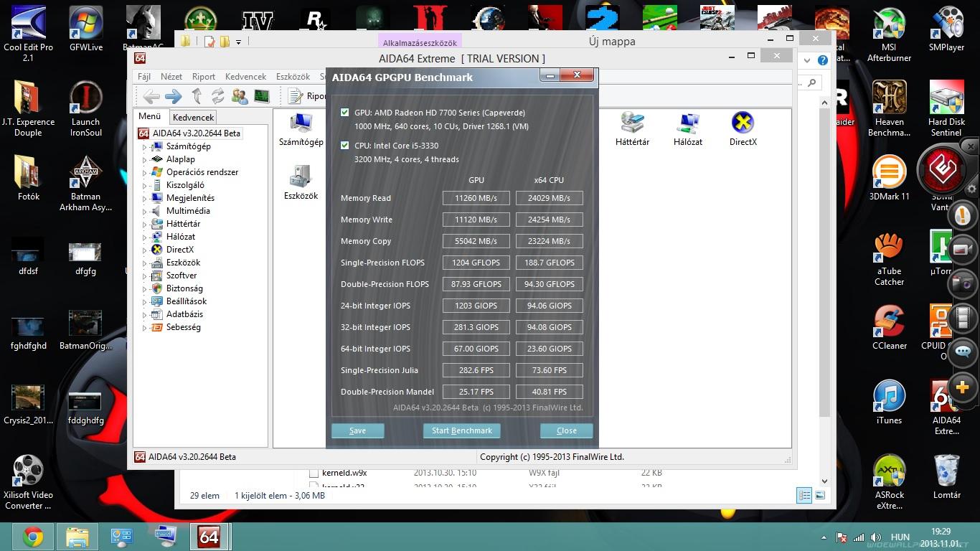
Task: Select the Fotók desktop folder
Action: (28, 179)
